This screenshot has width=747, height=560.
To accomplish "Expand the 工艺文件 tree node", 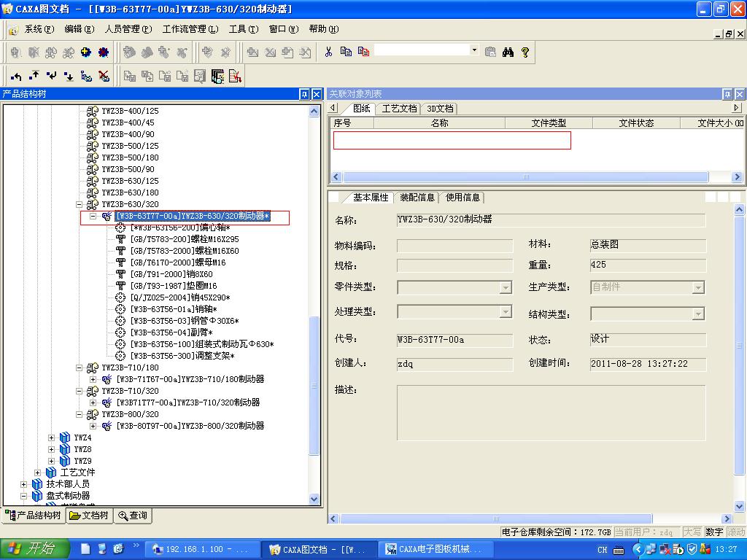I will [37, 472].
